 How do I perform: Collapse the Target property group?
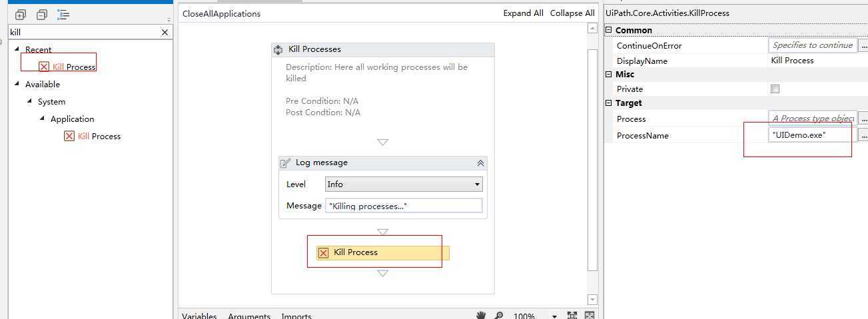(609, 103)
